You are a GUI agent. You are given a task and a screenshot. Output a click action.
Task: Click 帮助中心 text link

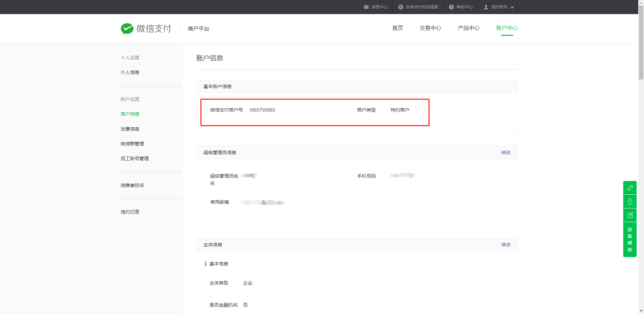pos(465,7)
